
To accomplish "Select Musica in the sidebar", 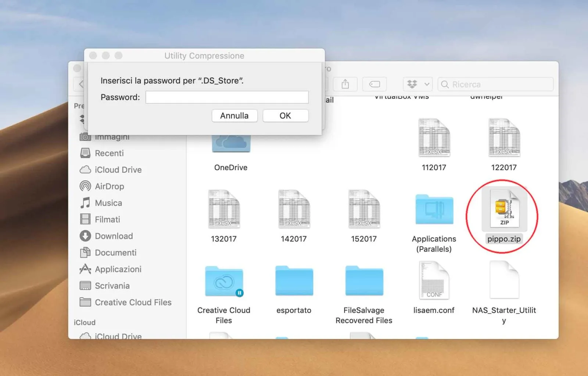I will click(x=108, y=203).
